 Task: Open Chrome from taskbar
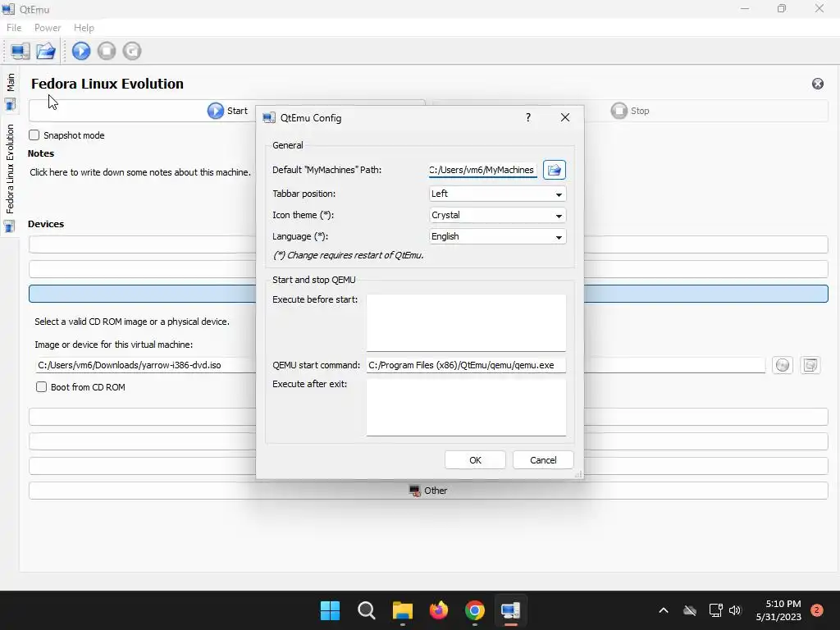pos(475,610)
